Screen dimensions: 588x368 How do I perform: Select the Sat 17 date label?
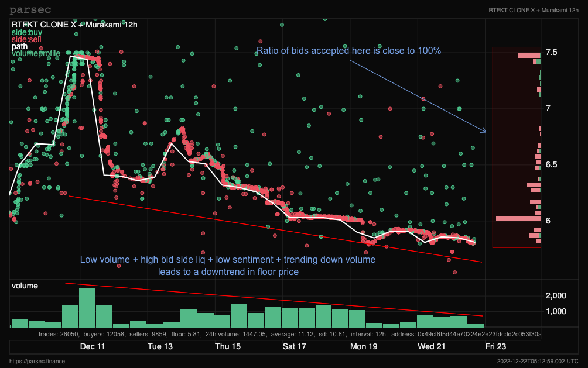pyautogui.click(x=295, y=346)
